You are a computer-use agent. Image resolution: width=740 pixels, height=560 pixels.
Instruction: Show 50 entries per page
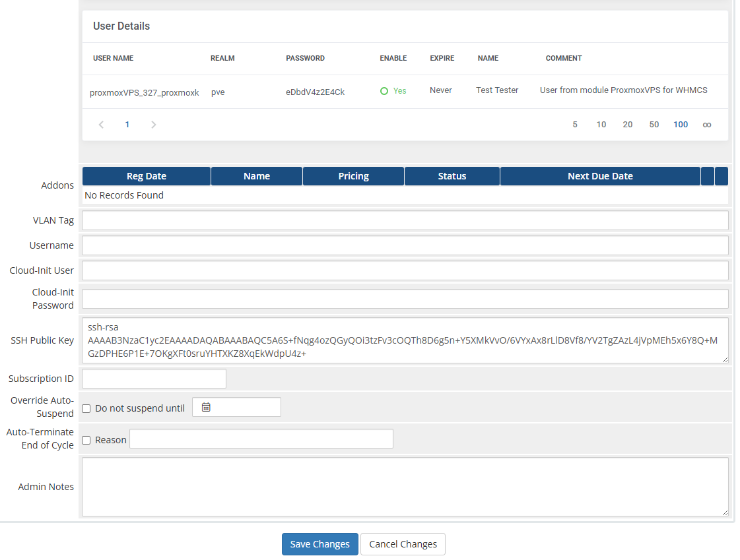(x=654, y=125)
